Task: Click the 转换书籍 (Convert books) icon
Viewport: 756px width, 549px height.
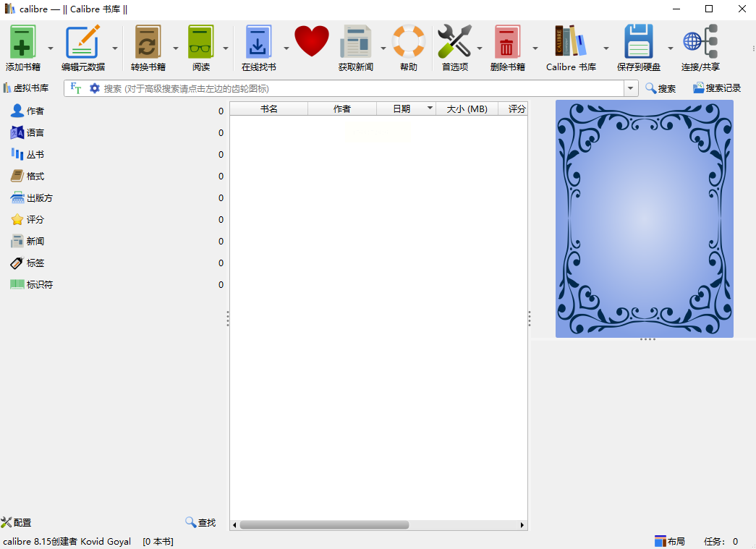Action: 148,43
